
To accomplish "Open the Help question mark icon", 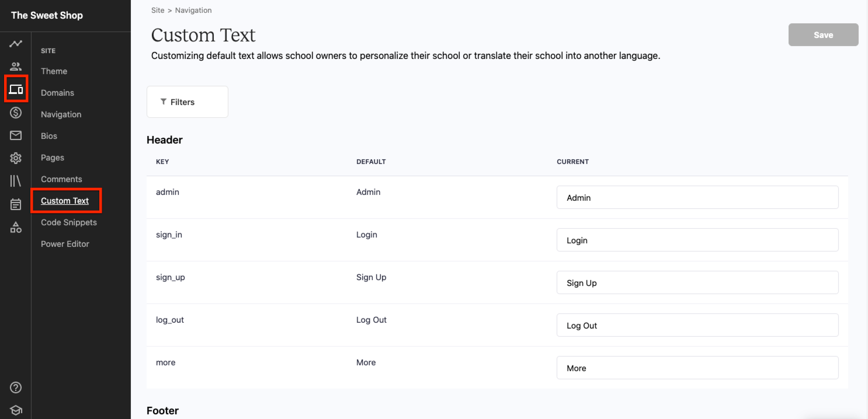I will click(x=16, y=387).
